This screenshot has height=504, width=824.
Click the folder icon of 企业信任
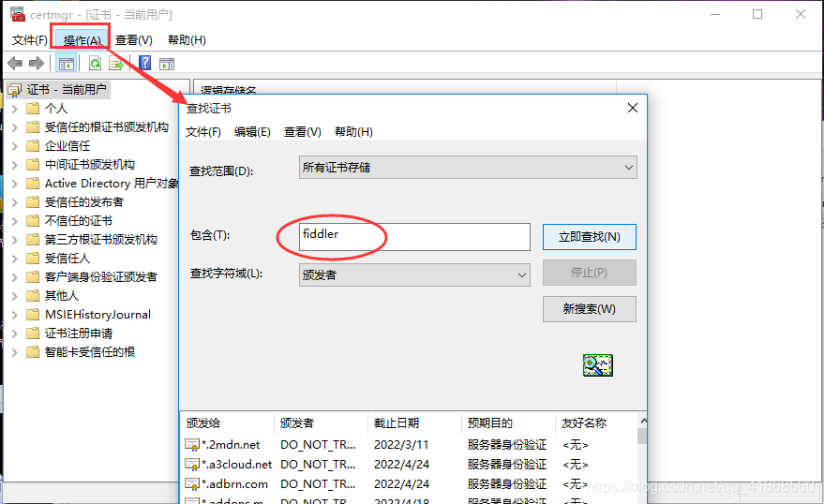(33, 146)
